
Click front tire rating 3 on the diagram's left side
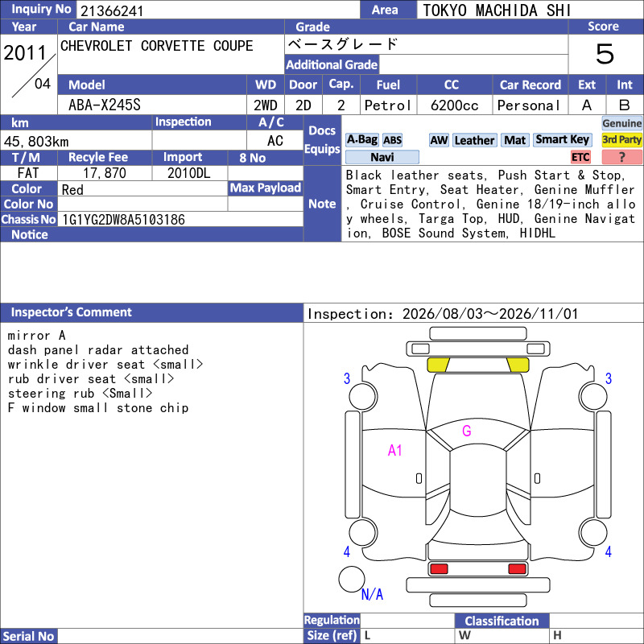tap(347, 378)
